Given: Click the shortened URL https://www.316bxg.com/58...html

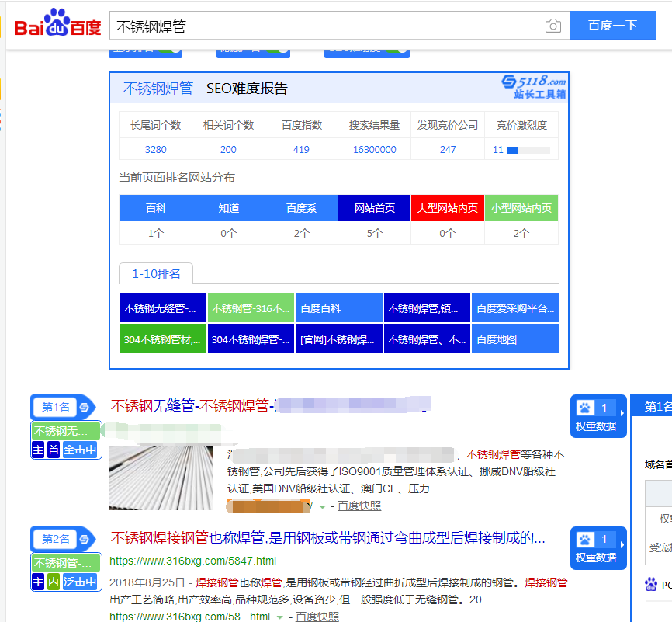Looking at the screenshot, I should point(190,617).
